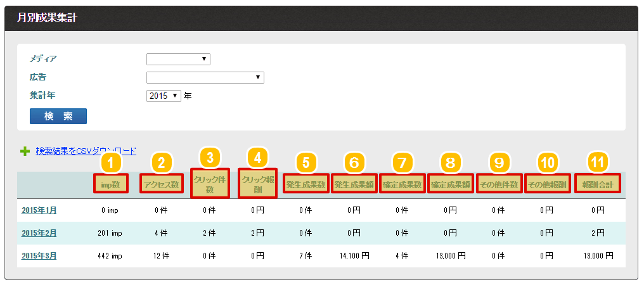644x287 pixels.
Task: Click the アクセス数 column header
Action: 161,184
